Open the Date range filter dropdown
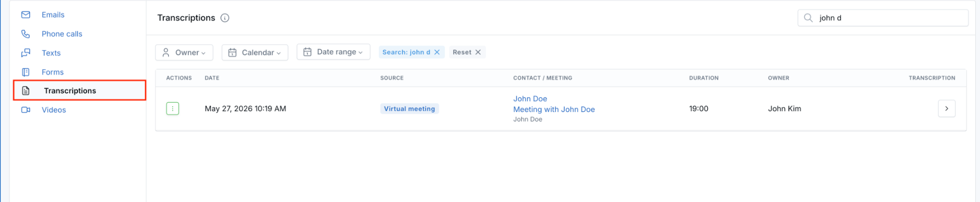Image resolution: width=980 pixels, height=202 pixels. click(x=333, y=52)
